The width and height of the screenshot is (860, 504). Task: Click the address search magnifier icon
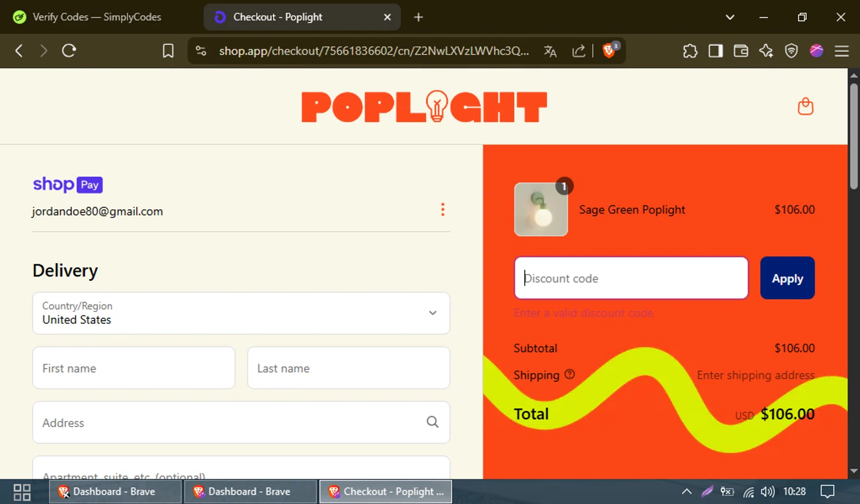433,422
